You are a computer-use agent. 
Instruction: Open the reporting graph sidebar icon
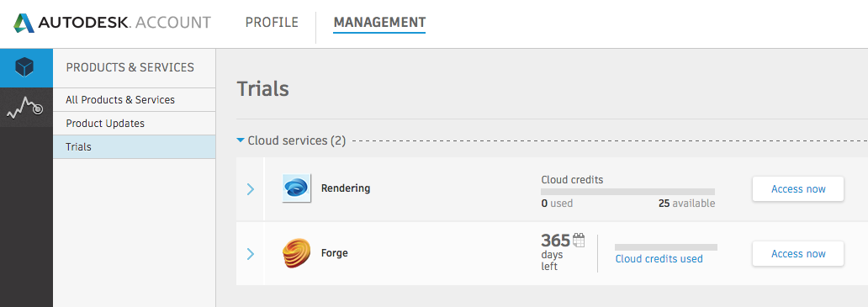coord(25,107)
